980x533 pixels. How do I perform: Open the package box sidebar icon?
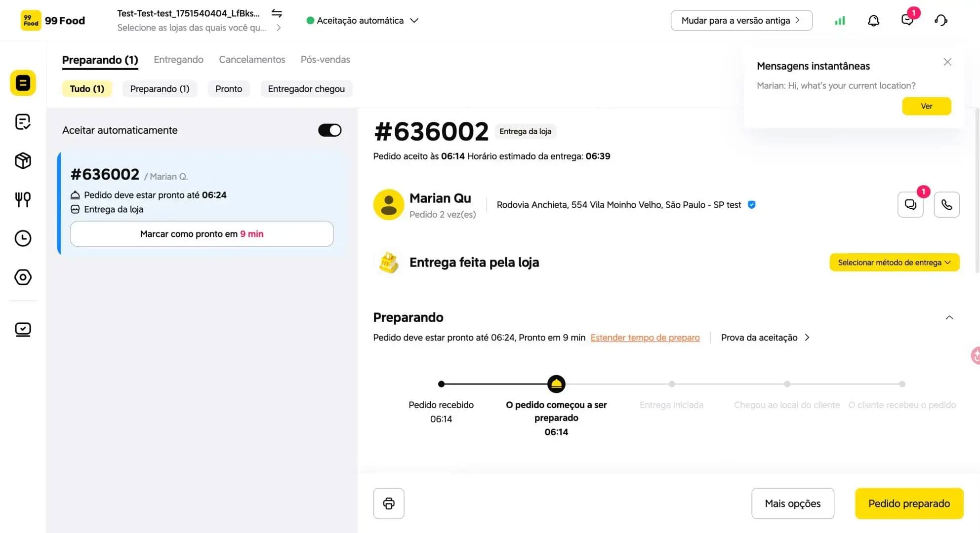[x=23, y=161]
